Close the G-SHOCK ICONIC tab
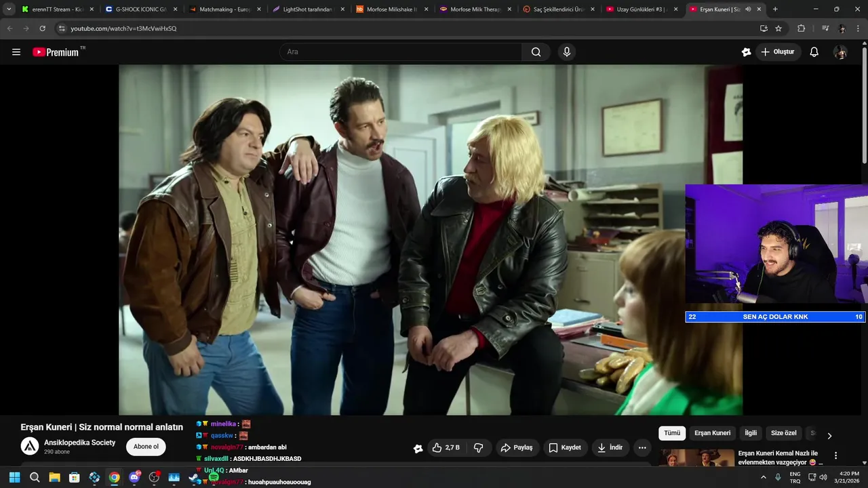Viewport: 868px width, 488px height. point(175,9)
